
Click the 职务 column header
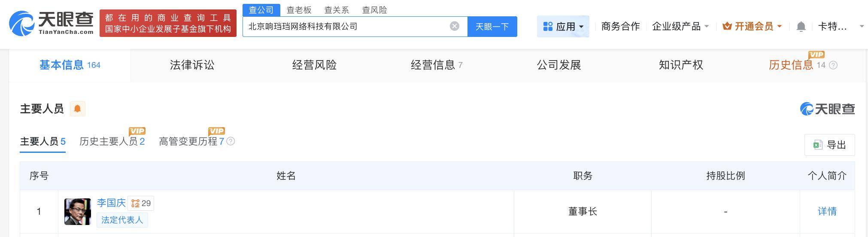583,176
